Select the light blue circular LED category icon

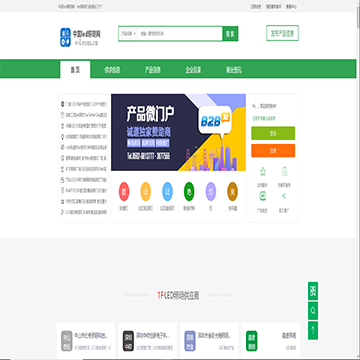pos(167,191)
